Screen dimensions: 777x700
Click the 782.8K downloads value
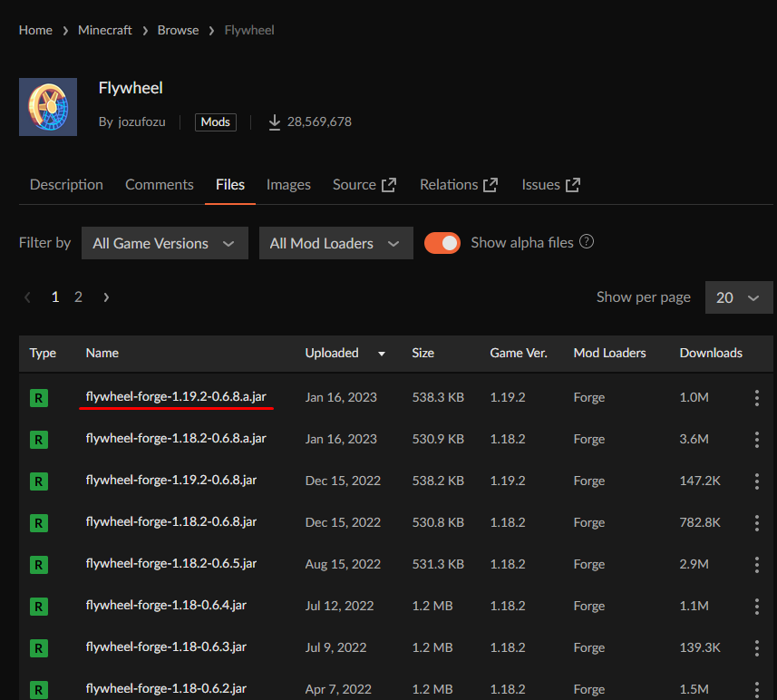[700, 522]
